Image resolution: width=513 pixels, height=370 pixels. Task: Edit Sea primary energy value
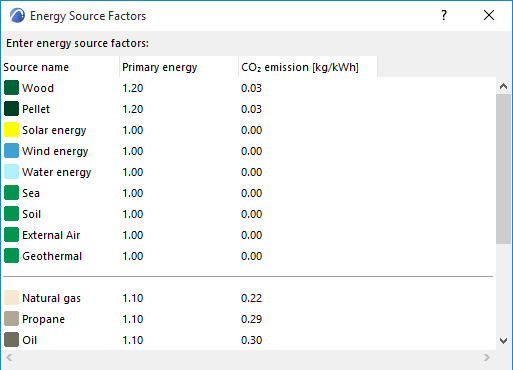tap(133, 193)
